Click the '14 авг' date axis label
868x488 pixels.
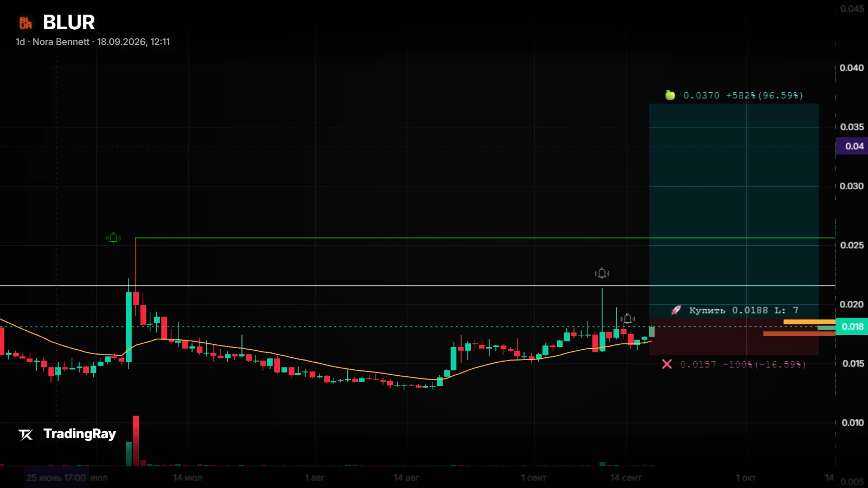pos(406,478)
